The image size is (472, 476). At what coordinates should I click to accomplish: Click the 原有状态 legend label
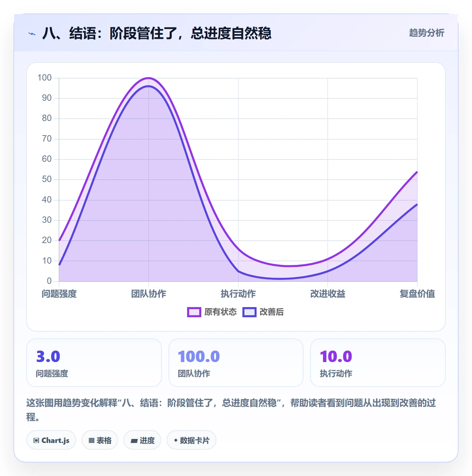coord(220,312)
